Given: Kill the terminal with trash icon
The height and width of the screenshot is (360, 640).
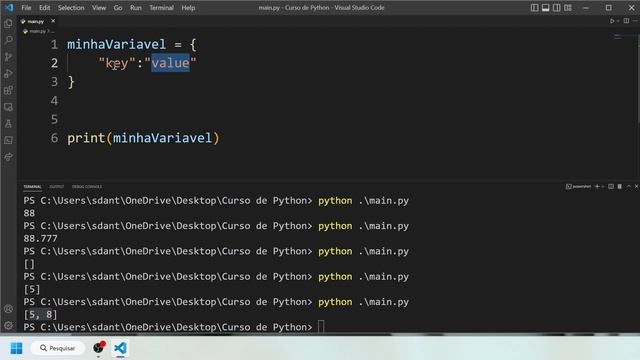Looking at the screenshot, I should point(620,187).
